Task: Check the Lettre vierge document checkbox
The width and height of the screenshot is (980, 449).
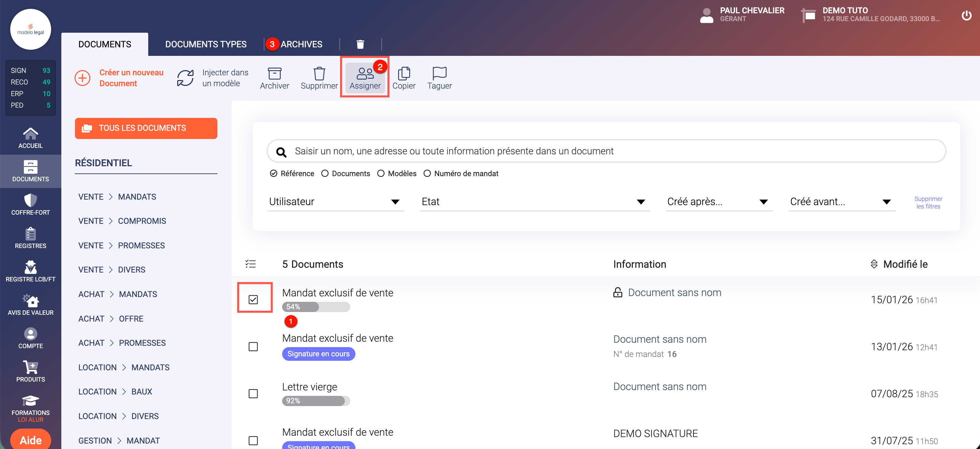Action: click(x=254, y=393)
